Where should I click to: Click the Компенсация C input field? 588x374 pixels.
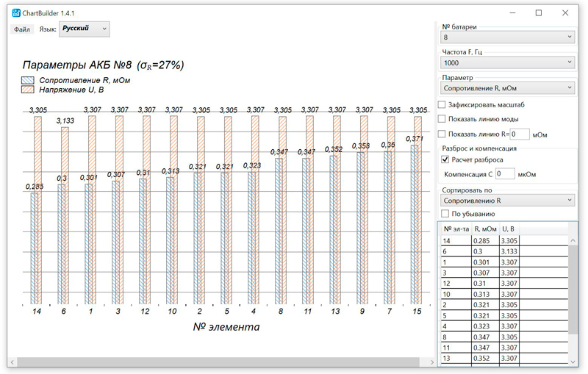pos(505,174)
